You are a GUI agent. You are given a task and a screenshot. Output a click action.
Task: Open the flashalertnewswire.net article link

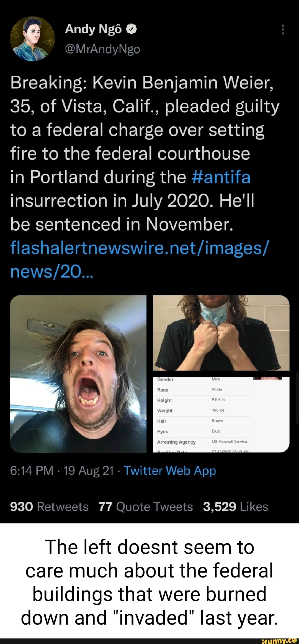coord(138,250)
